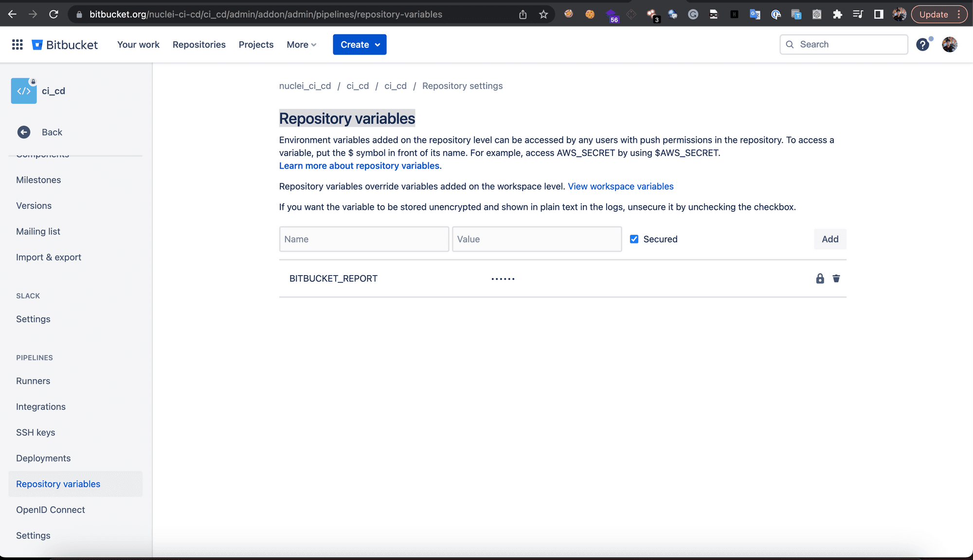The image size is (973, 560).
Task: Open the Create dropdown button
Action: pos(360,45)
